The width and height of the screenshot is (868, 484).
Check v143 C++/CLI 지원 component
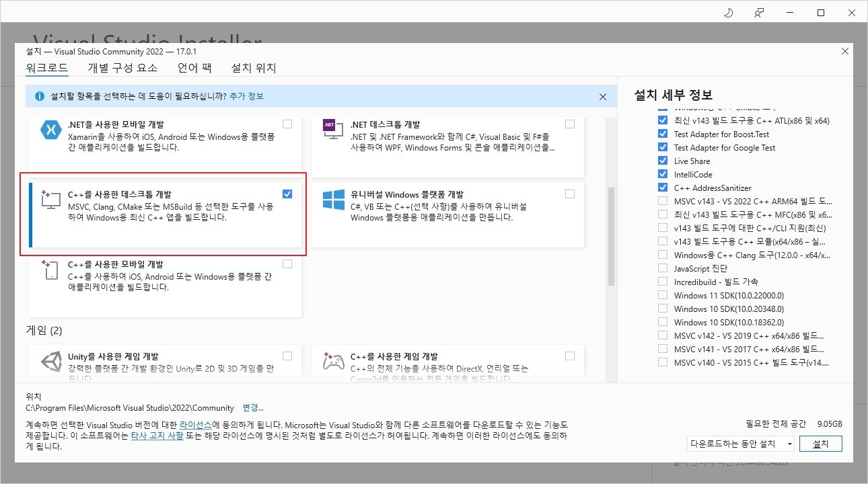pos(663,228)
